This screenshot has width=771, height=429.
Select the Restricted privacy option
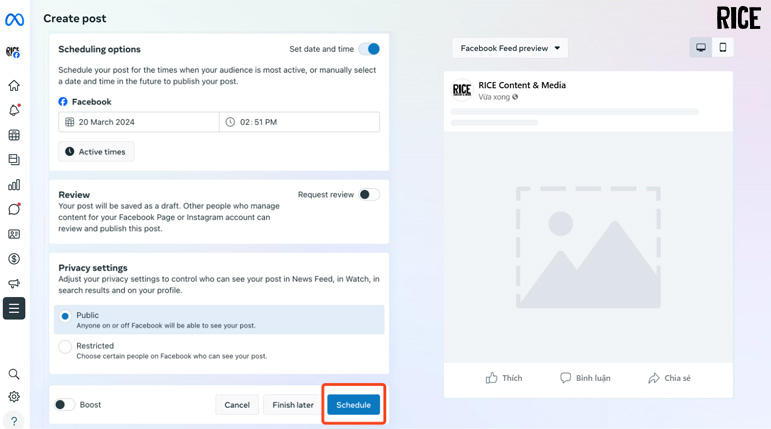[65, 347]
